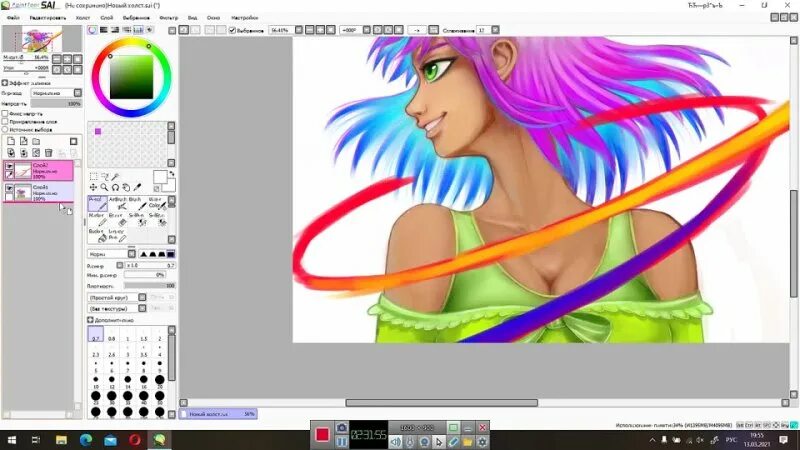Select the Rotate view tool
This screenshot has width=800, height=450.
coord(115,188)
